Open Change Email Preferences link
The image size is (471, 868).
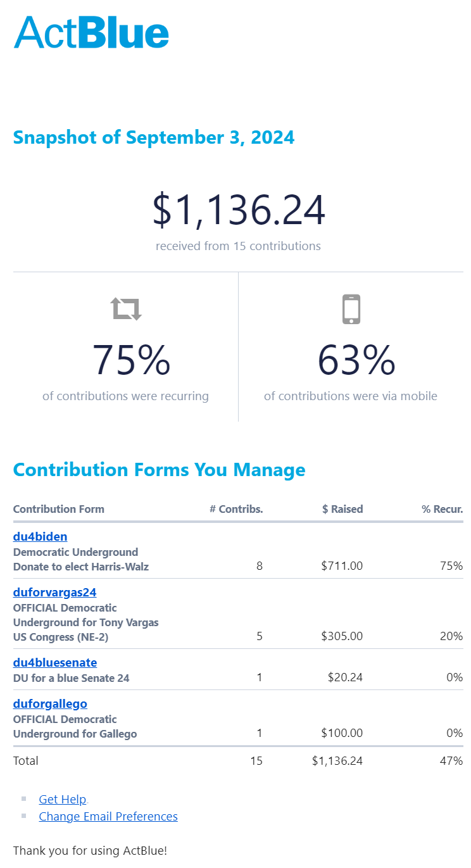click(x=108, y=817)
